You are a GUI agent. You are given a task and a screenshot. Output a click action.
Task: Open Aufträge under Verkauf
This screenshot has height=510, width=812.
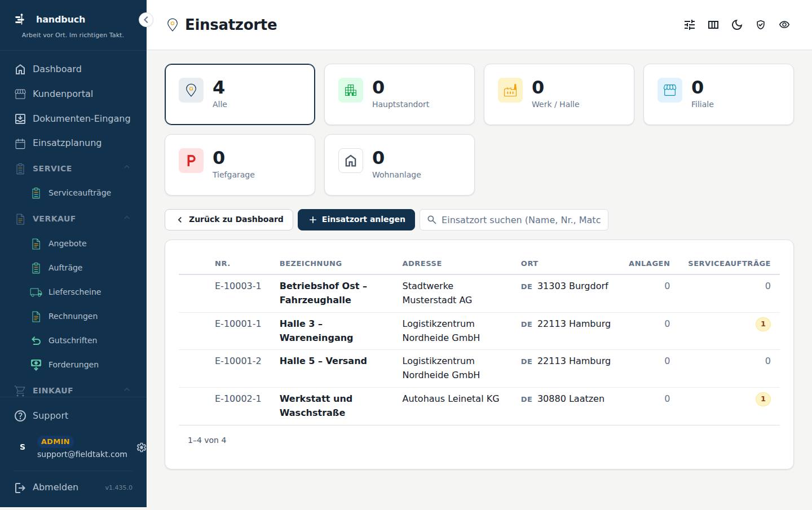(x=81, y=268)
